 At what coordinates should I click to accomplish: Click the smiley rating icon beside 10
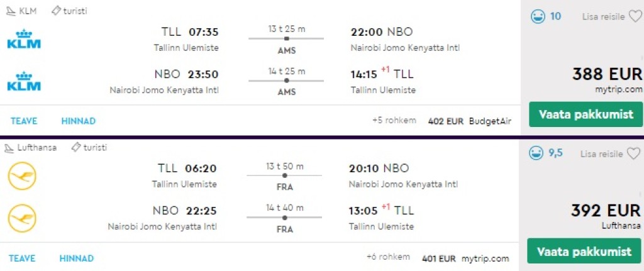coord(538,17)
